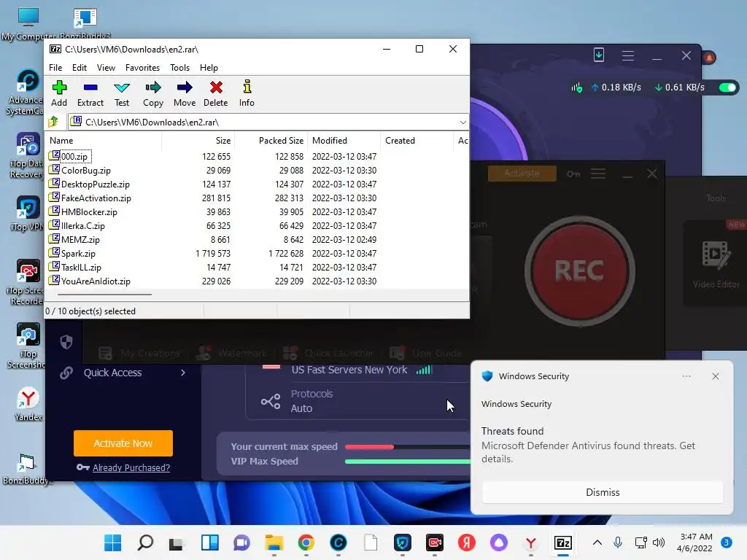Click the Info toolbar button

click(247, 93)
